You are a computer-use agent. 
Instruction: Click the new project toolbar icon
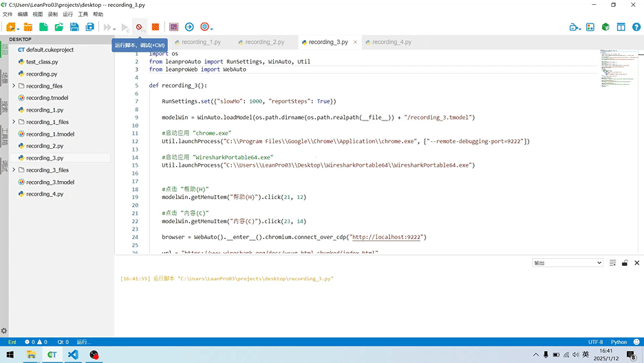(x=11, y=27)
